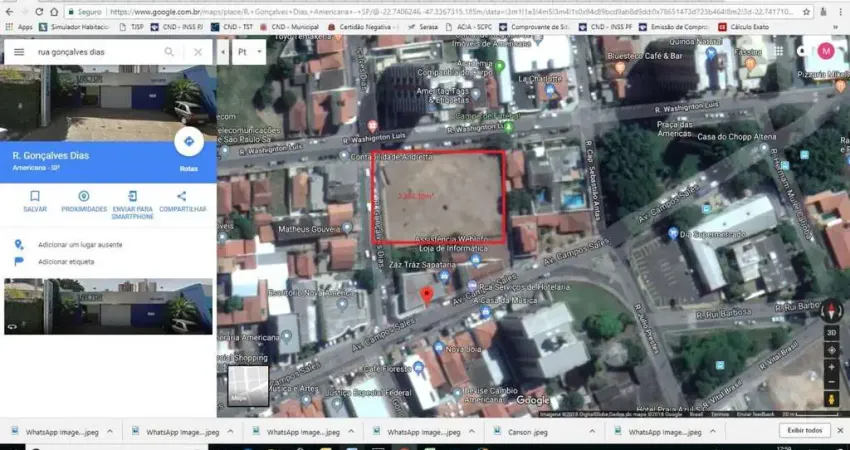Expand third WhatsApp Image download options

(351, 432)
